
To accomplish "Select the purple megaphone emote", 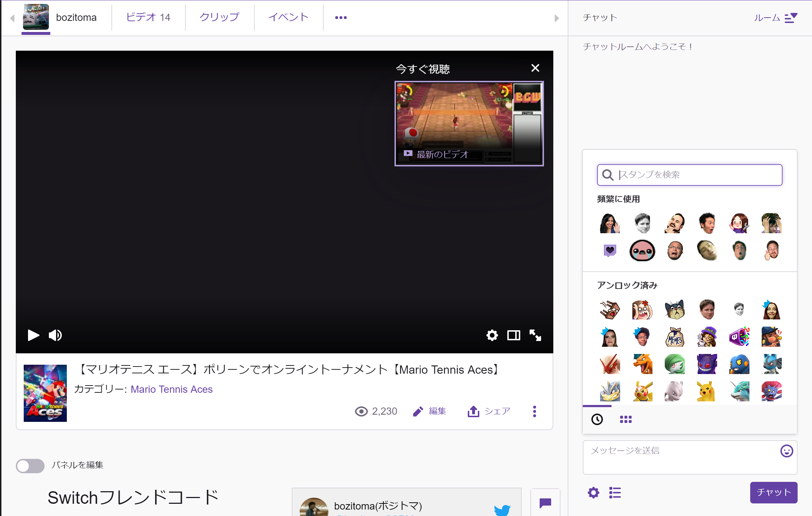I will tap(739, 337).
